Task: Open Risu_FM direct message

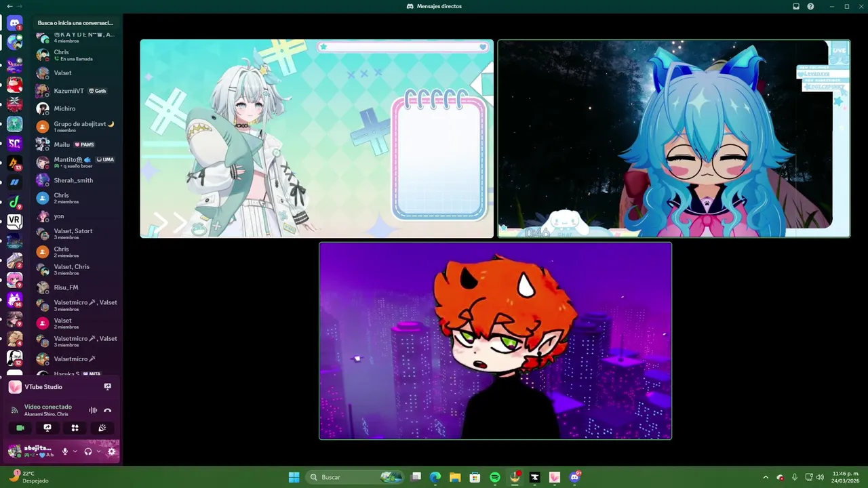Action: pos(77,287)
